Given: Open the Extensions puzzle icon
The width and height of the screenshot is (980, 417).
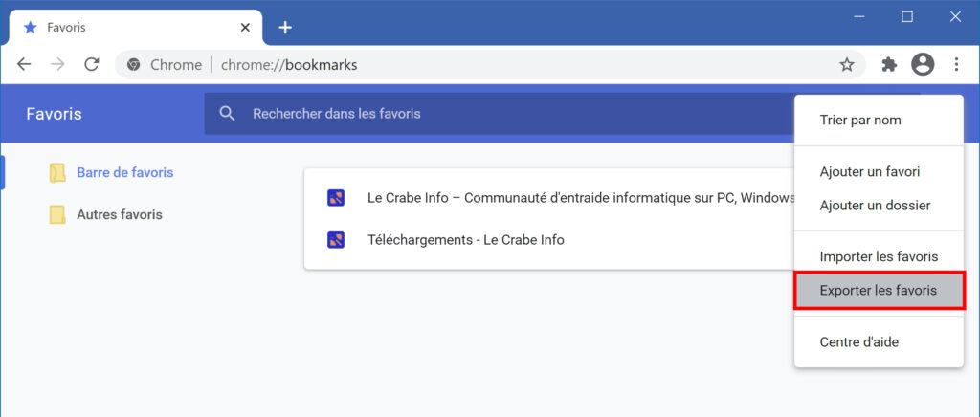Looking at the screenshot, I should coord(889,65).
